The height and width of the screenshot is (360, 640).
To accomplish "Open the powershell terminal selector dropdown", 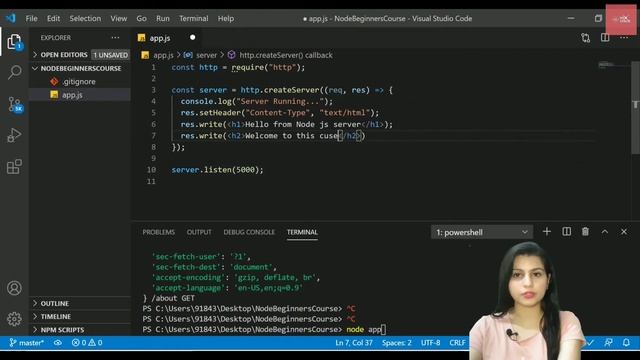I will pos(482,232).
